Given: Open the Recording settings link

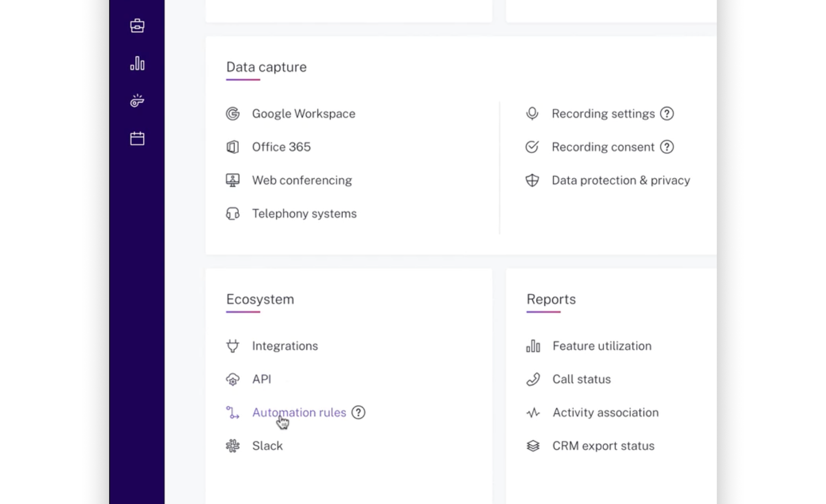Looking at the screenshot, I should (603, 114).
